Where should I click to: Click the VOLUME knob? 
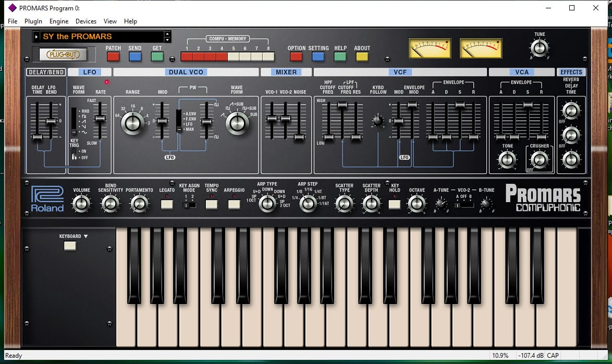pyautogui.click(x=81, y=204)
